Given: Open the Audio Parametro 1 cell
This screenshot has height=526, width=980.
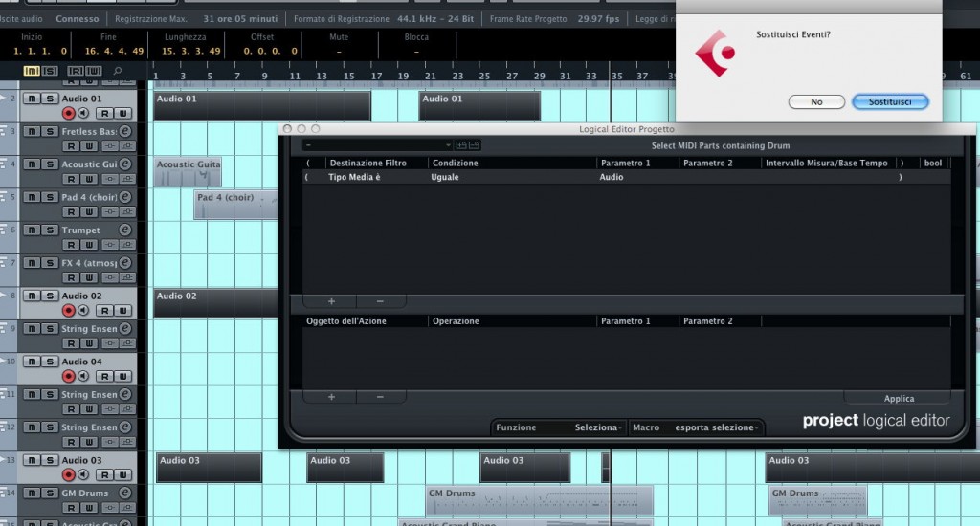Looking at the screenshot, I should 612,177.
